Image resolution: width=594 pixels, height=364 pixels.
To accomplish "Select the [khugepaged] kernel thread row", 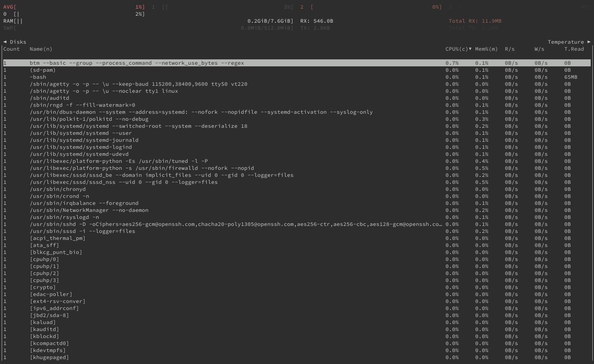I will pos(49,357).
